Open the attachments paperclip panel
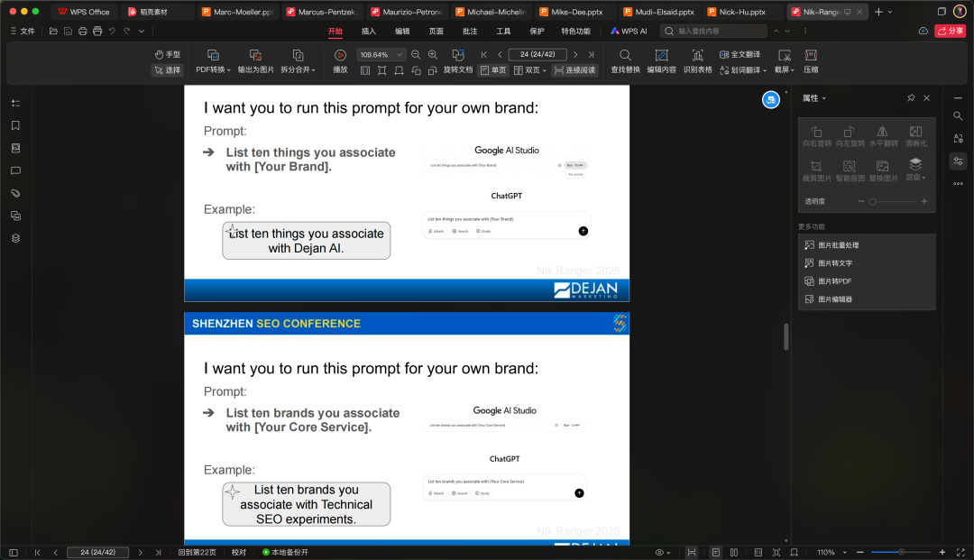 point(15,193)
